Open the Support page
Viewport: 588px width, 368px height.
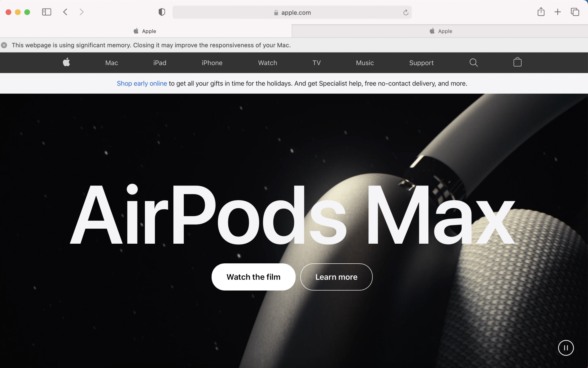pos(421,63)
